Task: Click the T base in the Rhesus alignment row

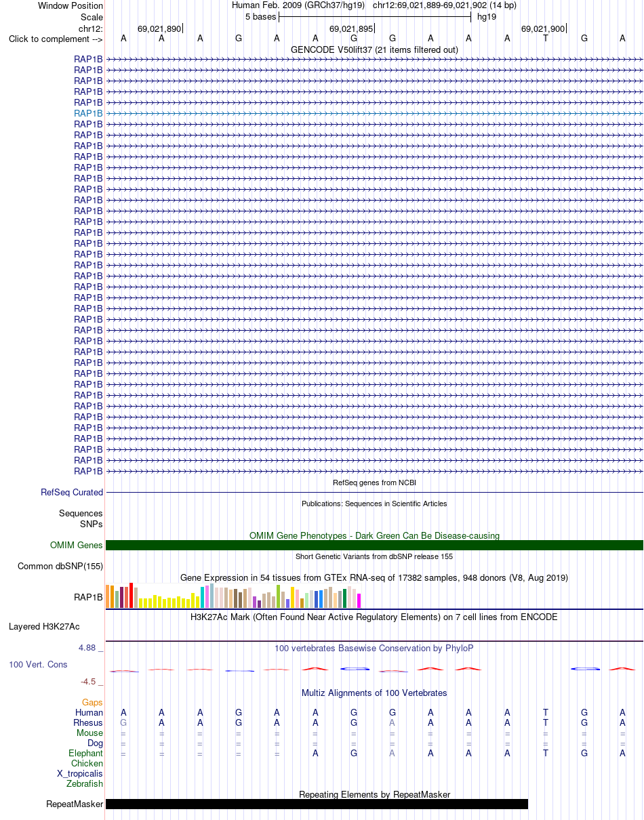Action: pos(546,723)
